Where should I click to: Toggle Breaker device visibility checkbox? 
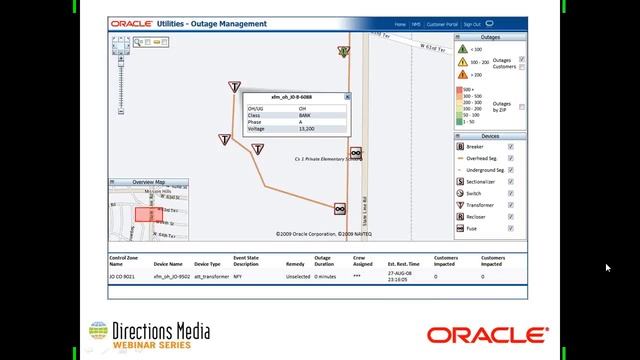click(x=511, y=147)
